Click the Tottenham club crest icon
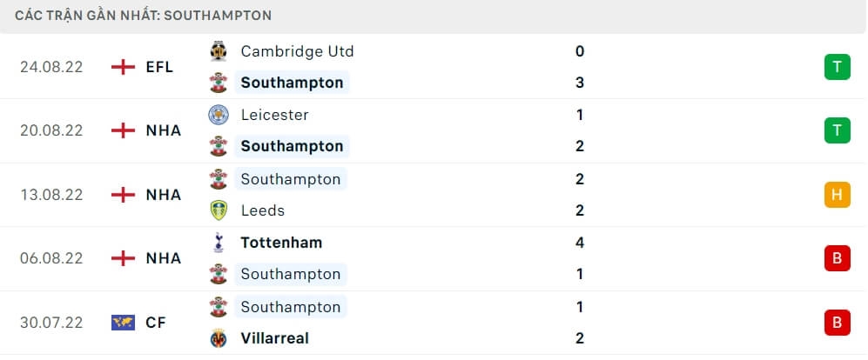The width and height of the screenshot is (868, 360). [x=218, y=243]
